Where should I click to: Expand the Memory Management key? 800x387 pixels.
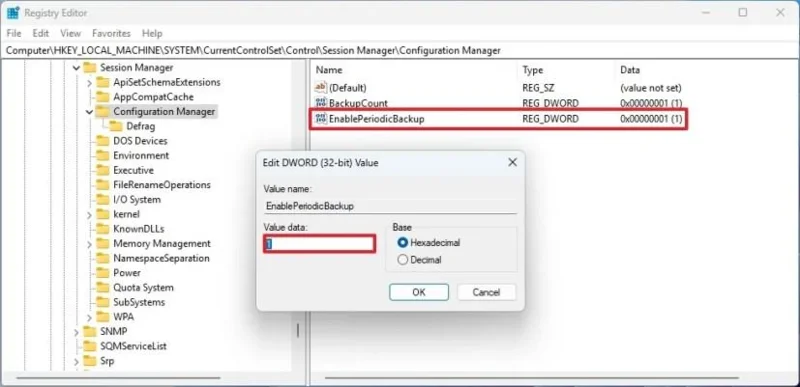pos(89,244)
